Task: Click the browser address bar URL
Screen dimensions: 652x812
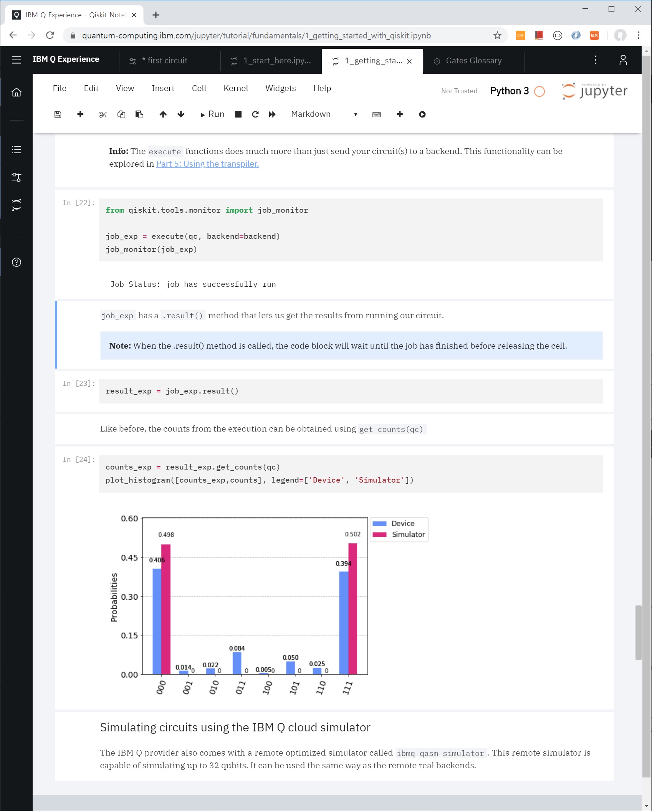Action: point(256,36)
